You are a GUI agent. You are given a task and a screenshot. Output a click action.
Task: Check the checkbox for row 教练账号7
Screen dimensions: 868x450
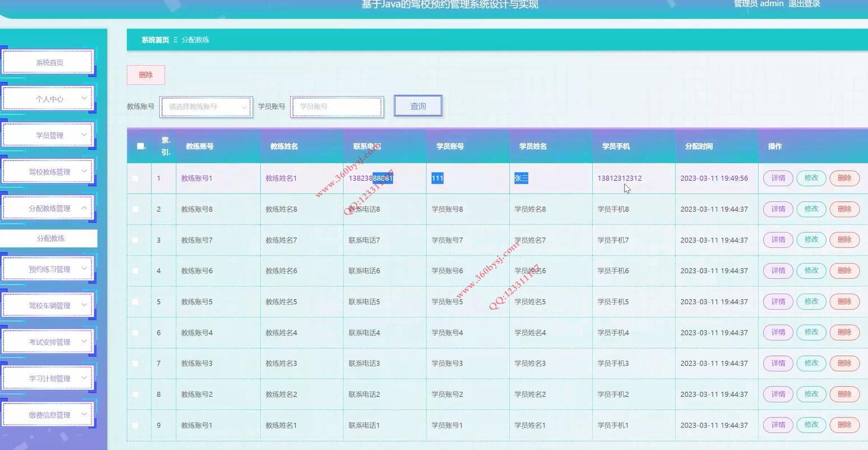(x=135, y=240)
